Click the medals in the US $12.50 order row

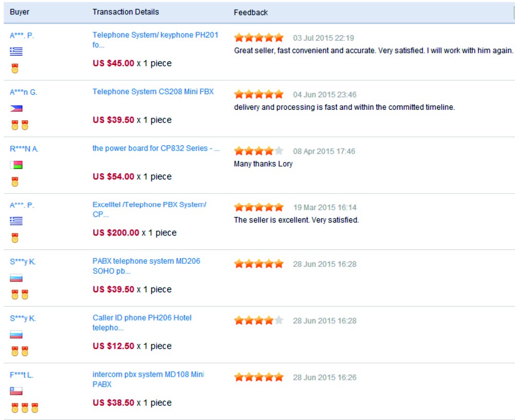20,351
